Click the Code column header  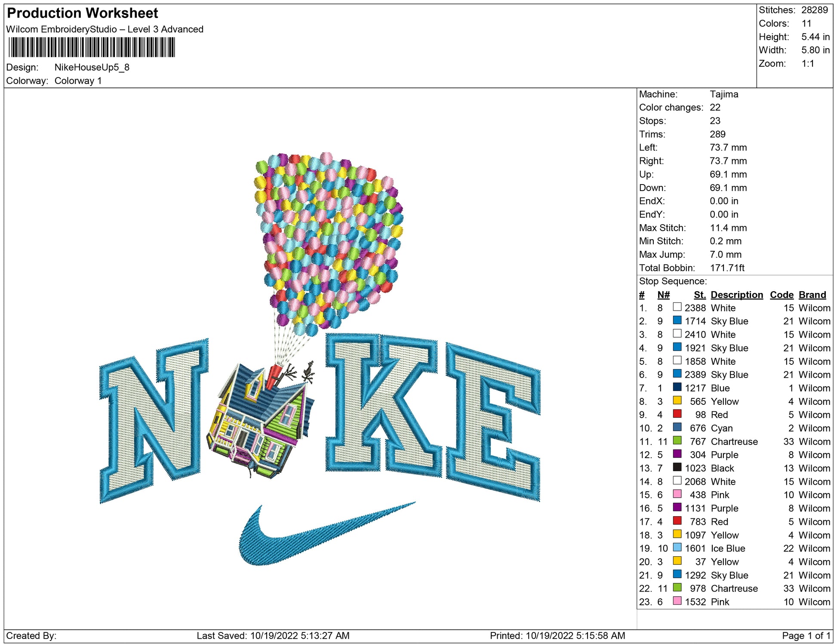point(781,295)
